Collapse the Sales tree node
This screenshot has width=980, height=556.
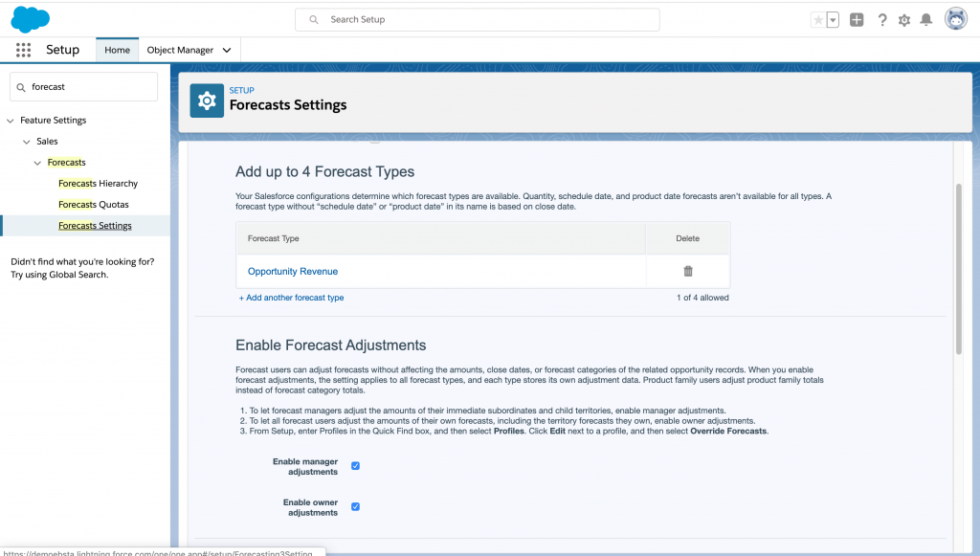26,142
